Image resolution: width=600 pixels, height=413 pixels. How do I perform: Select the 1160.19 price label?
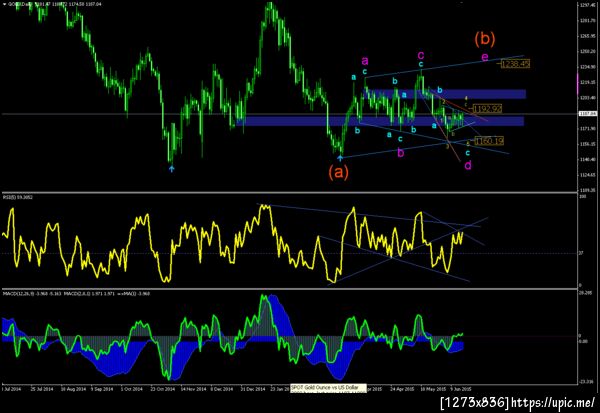pos(489,141)
